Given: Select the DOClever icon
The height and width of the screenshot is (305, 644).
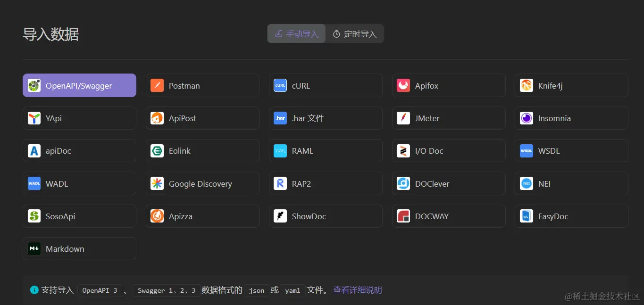Looking at the screenshot, I should coord(403,183).
